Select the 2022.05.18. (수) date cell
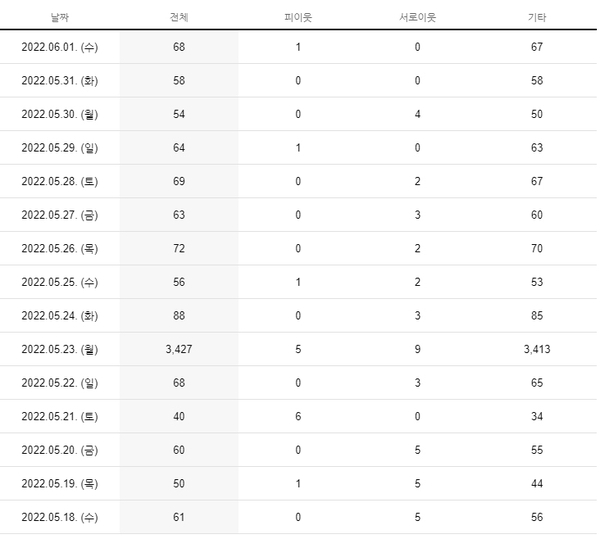The image size is (600, 539). point(60,517)
